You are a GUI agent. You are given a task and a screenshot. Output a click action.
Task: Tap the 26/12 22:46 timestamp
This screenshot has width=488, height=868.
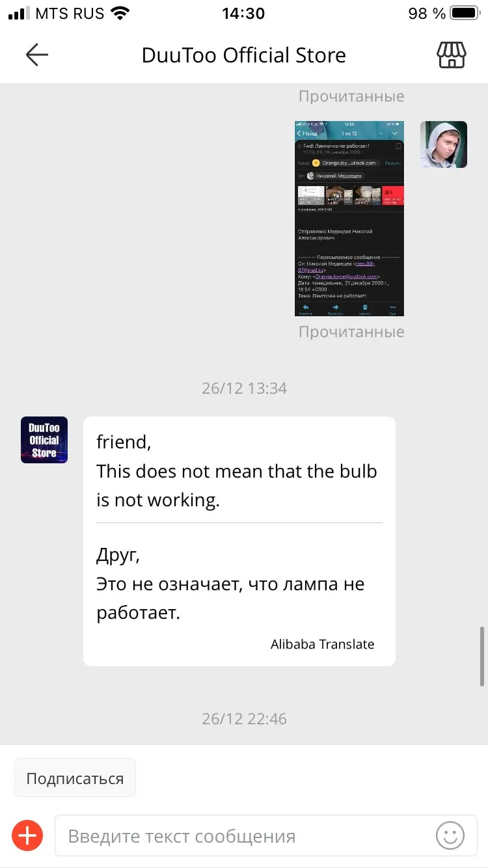pyautogui.click(x=244, y=719)
